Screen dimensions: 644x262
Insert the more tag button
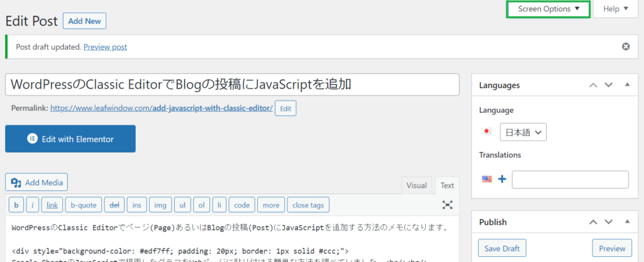pyautogui.click(x=271, y=205)
